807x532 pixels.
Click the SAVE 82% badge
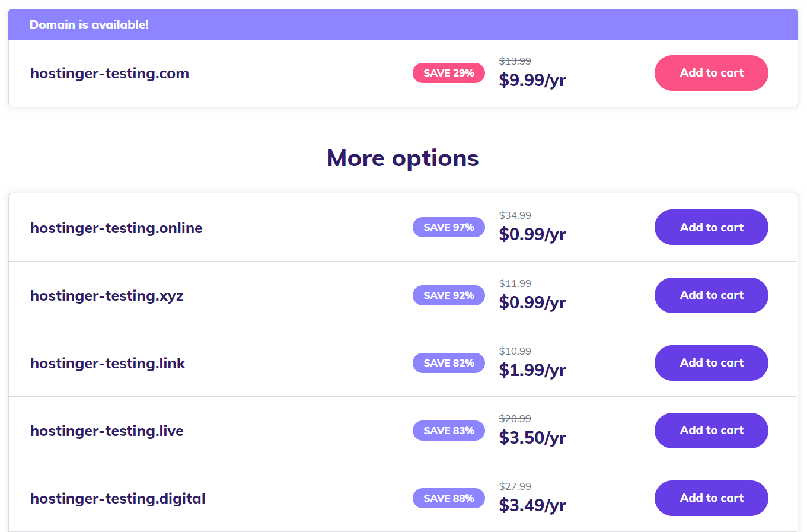[x=448, y=363]
